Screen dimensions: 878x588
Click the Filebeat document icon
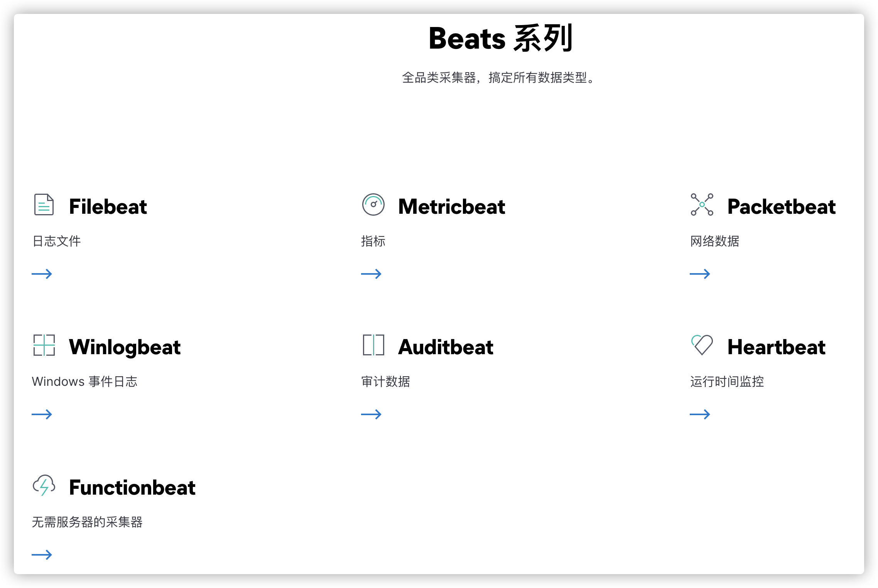44,204
